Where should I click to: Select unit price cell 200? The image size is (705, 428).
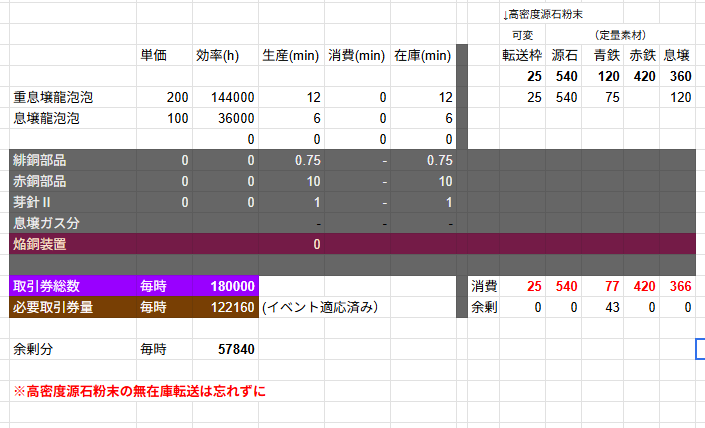click(x=165, y=97)
